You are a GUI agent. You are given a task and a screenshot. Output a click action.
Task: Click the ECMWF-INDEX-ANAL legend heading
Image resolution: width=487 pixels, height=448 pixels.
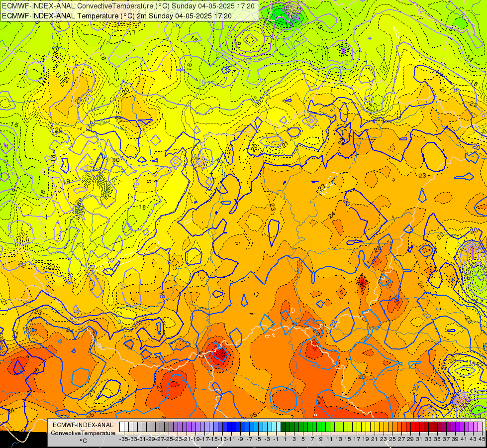(x=83, y=425)
